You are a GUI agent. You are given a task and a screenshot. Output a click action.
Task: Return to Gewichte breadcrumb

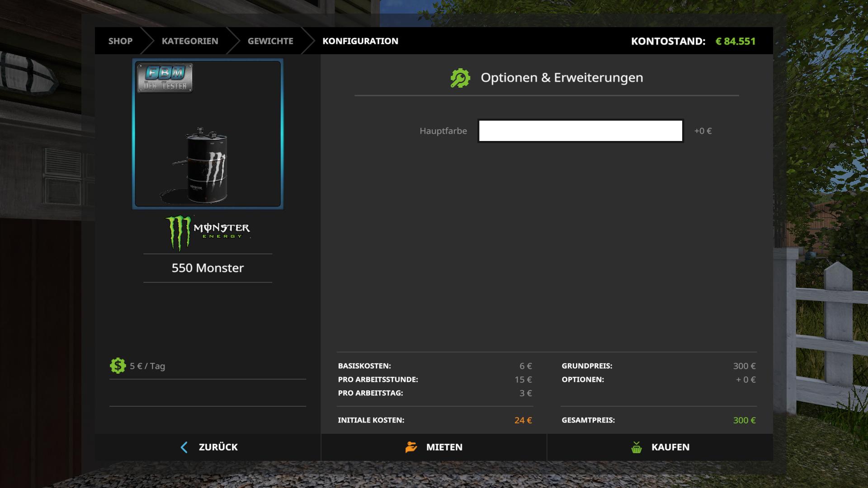(270, 41)
